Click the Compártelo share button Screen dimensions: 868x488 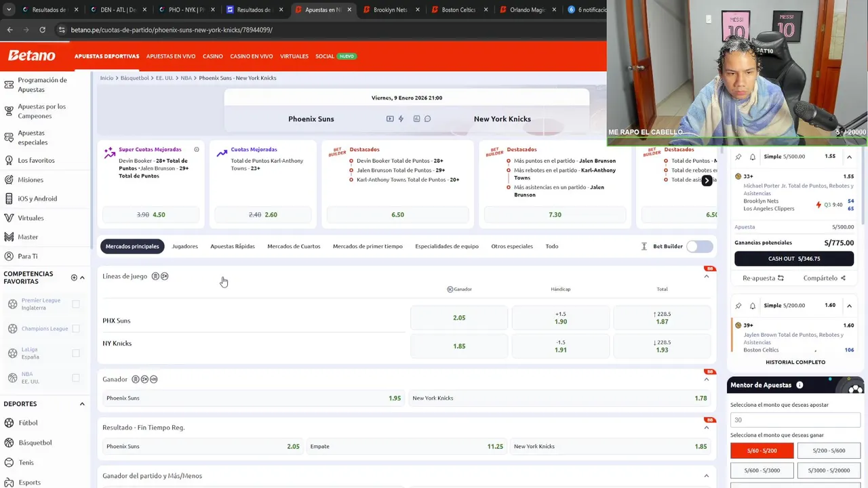click(824, 278)
